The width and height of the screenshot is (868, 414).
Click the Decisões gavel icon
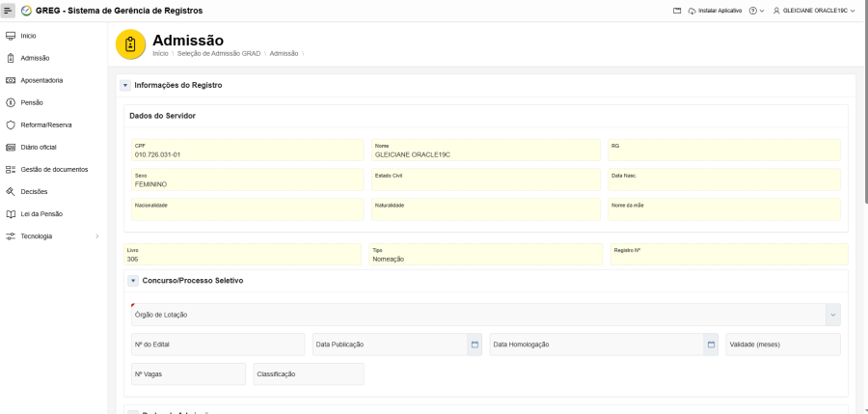(11, 191)
